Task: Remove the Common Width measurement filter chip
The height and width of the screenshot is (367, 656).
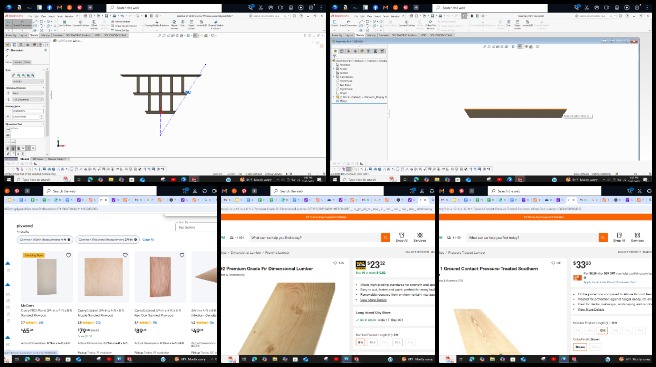Action: pos(69,239)
